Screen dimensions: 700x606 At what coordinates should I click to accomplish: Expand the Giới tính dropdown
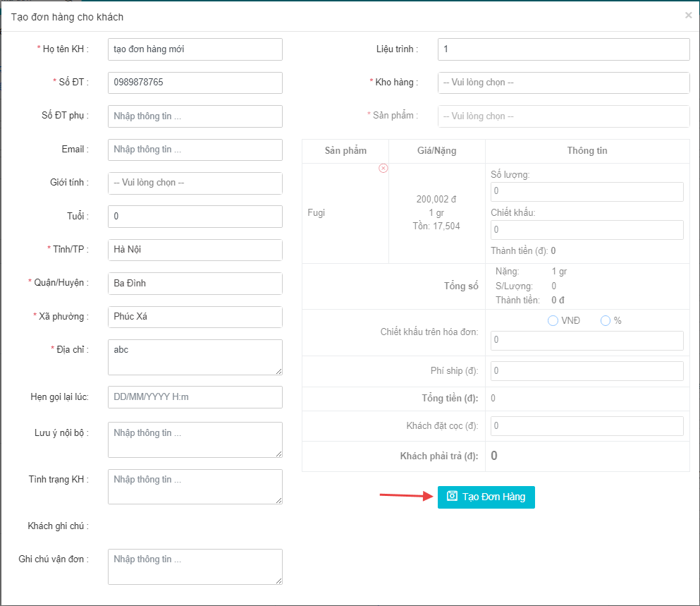click(x=195, y=183)
